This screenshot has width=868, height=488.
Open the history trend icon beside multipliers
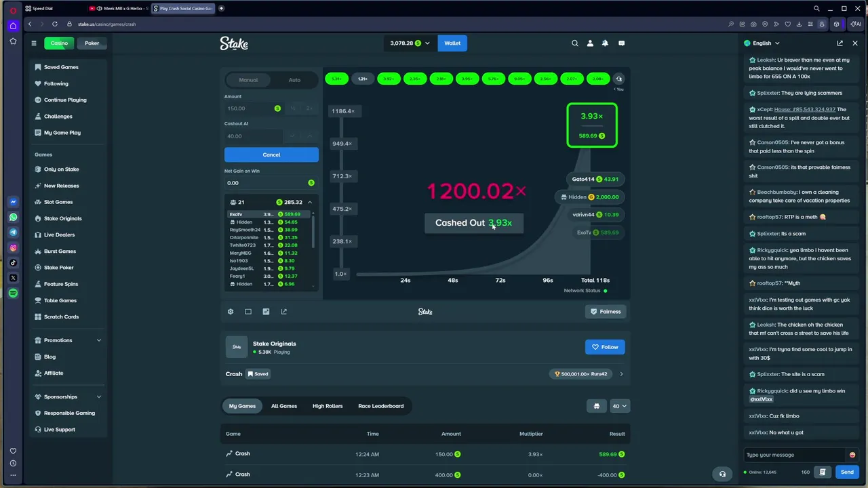(x=618, y=79)
